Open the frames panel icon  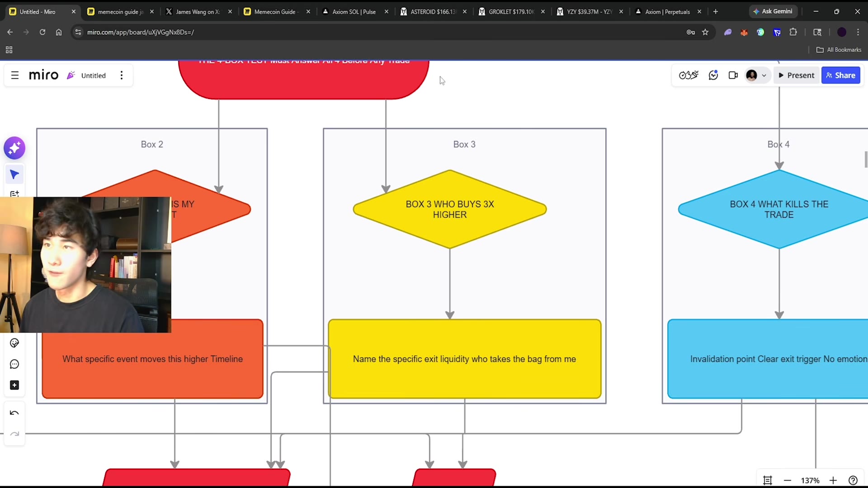pos(767,480)
